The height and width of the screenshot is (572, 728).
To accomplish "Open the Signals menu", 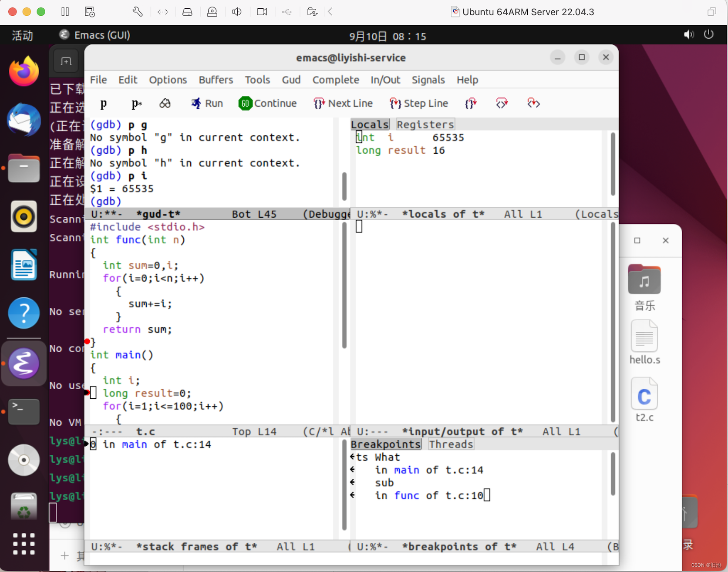I will 428,80.
